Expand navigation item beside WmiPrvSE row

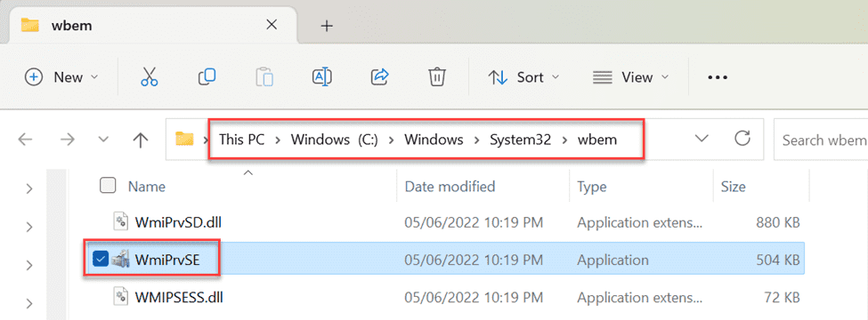(x=29, y=265)
